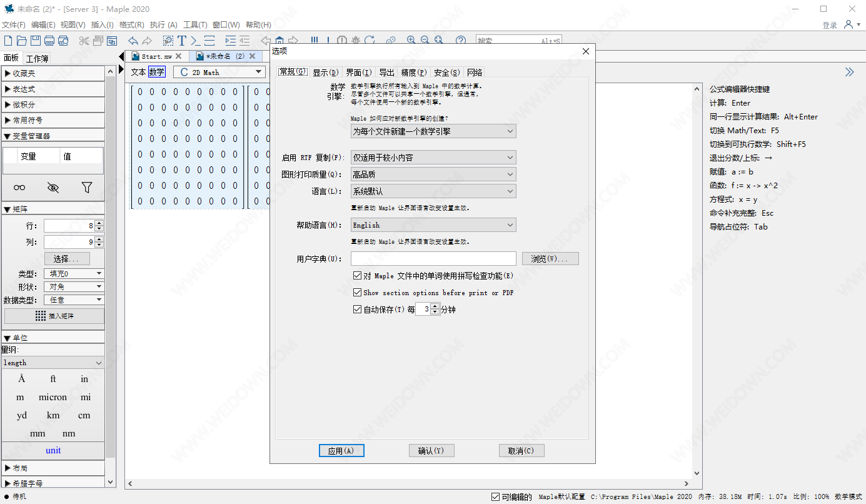Image resolution: width=866 pixels, height=504 pixels.
Task: Click the glasses icon in variable manager
Action: (20, 187)
